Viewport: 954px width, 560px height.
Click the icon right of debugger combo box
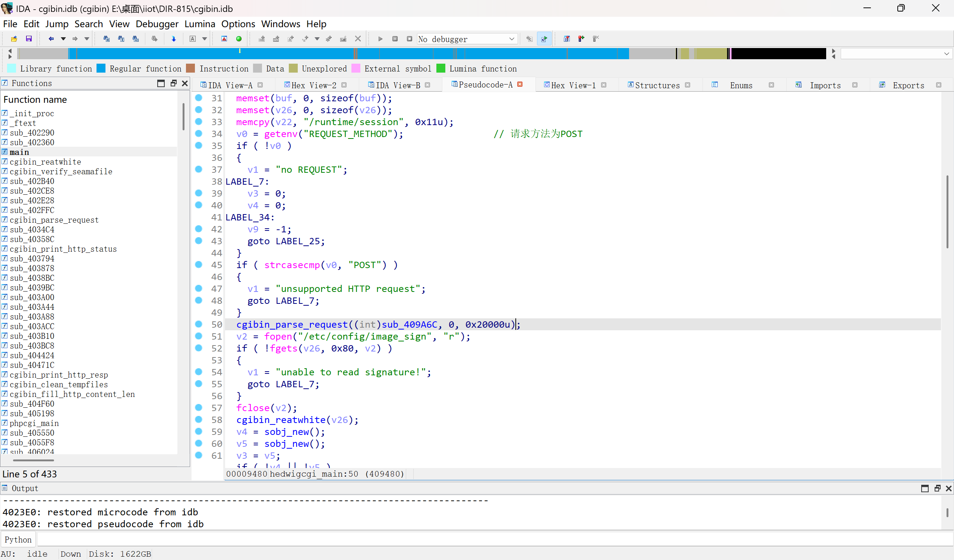(529, 39)
